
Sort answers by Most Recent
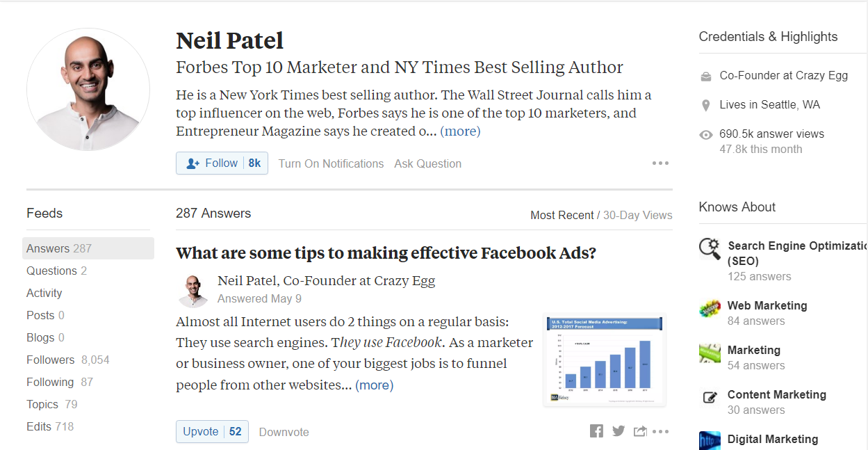coord(562,215)
